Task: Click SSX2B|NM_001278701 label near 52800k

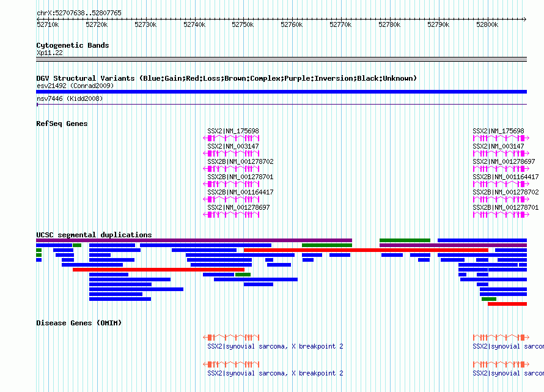Action: [506, 208]
